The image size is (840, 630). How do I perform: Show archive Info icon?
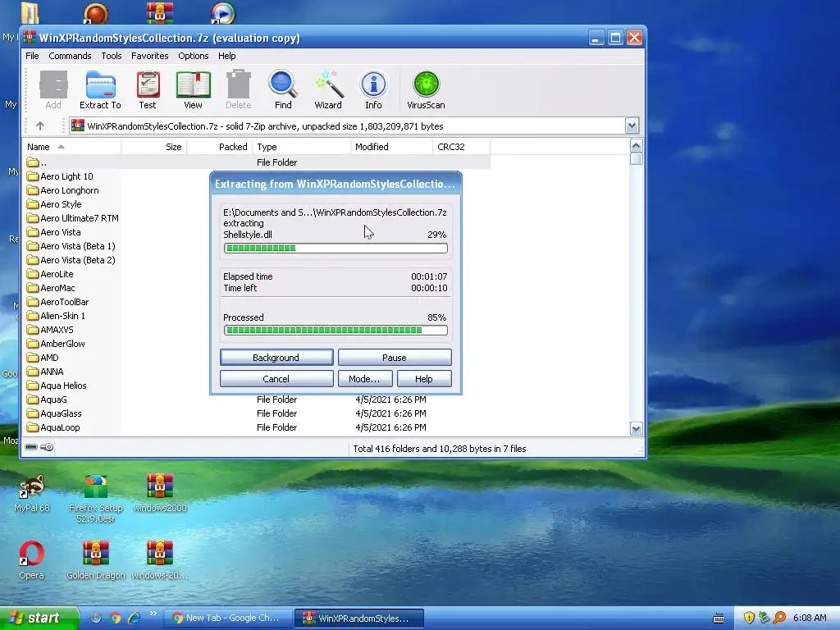[x=373, y=90]
